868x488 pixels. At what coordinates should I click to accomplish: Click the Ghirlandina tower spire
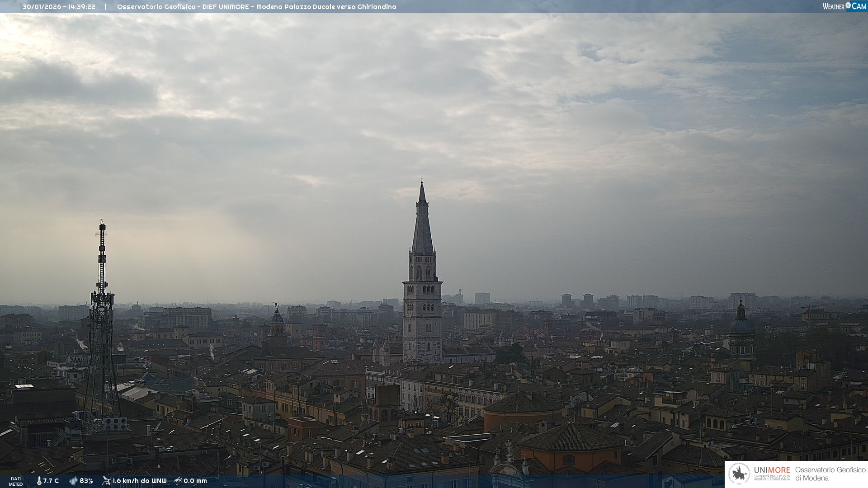[x=422, y=226]
